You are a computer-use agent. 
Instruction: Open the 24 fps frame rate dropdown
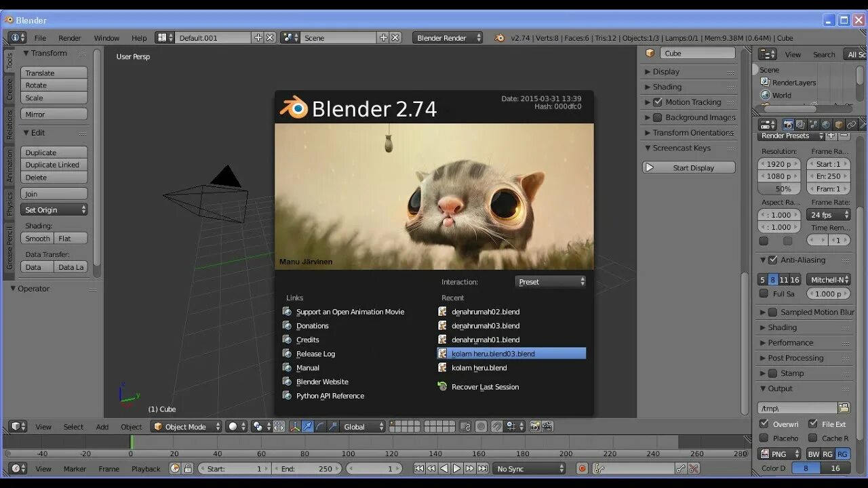(829, 214)
